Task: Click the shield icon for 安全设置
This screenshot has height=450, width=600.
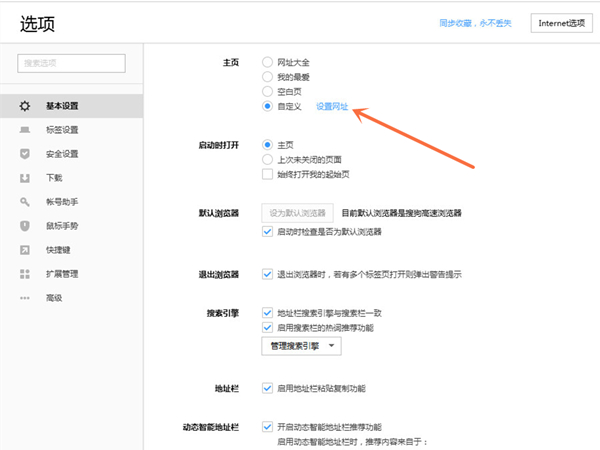Action: 25,153
